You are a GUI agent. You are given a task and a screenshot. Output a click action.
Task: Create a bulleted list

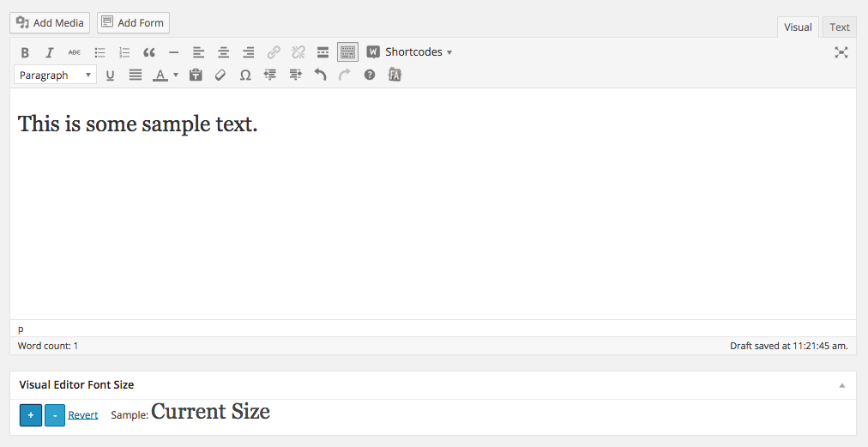click(99, 52)
